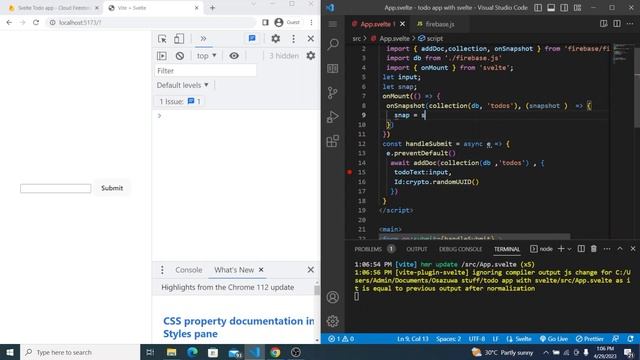Click Spaces: 2 indentation setting
Image resolution: width=640 pixels, height=360 pixels.
tap(449, 339)
